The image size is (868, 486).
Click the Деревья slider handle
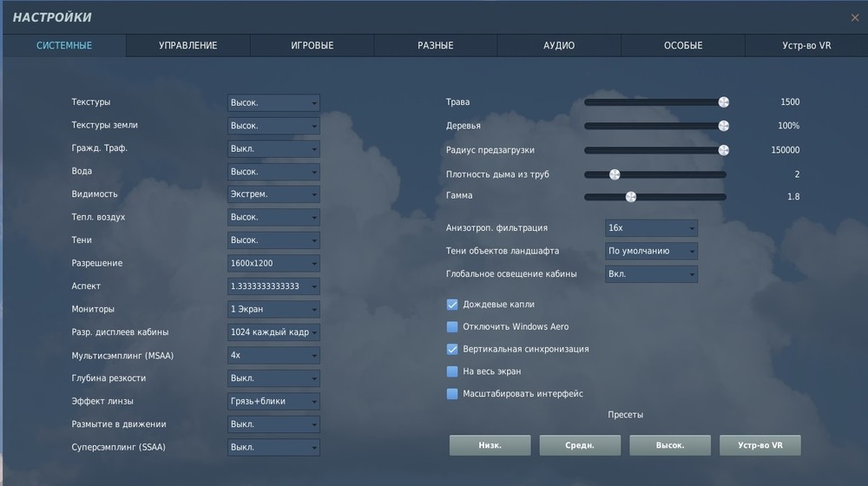[x=724, y=126]
